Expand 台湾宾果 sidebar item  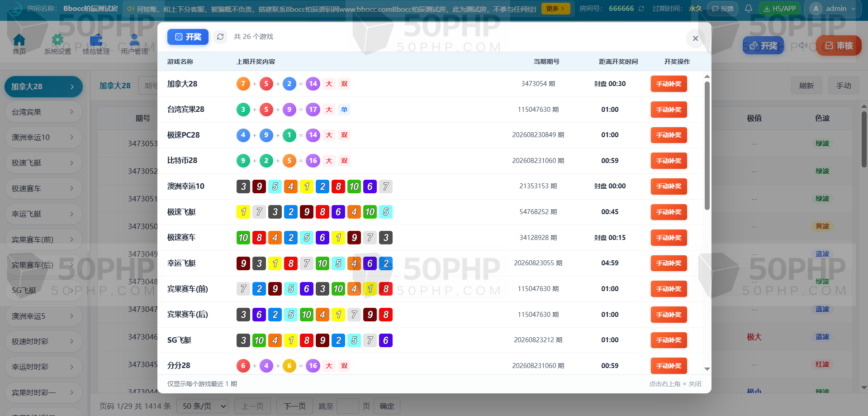coord(43,112)
